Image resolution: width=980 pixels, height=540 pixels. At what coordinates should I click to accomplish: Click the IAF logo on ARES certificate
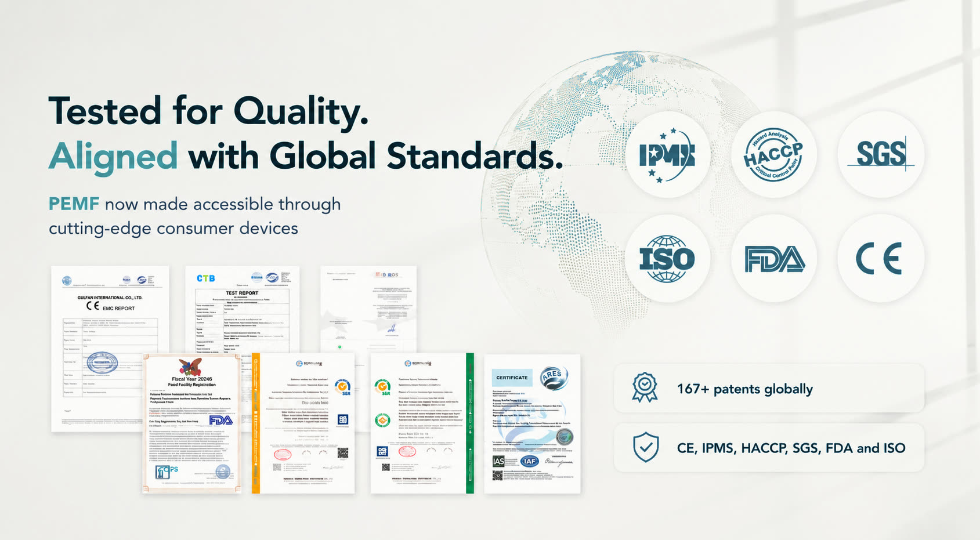click(x=529, y=461)
